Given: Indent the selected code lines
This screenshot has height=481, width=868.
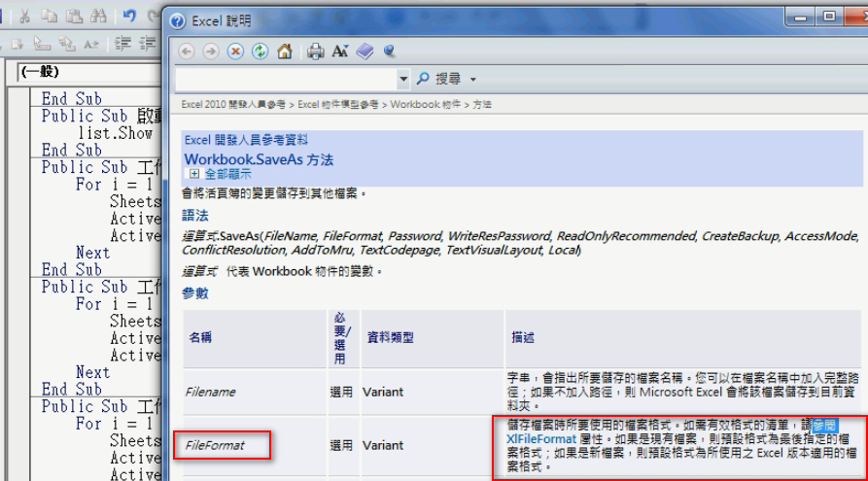Looking at the screenshot, I should pyautogui.click(x=122, y=44).
